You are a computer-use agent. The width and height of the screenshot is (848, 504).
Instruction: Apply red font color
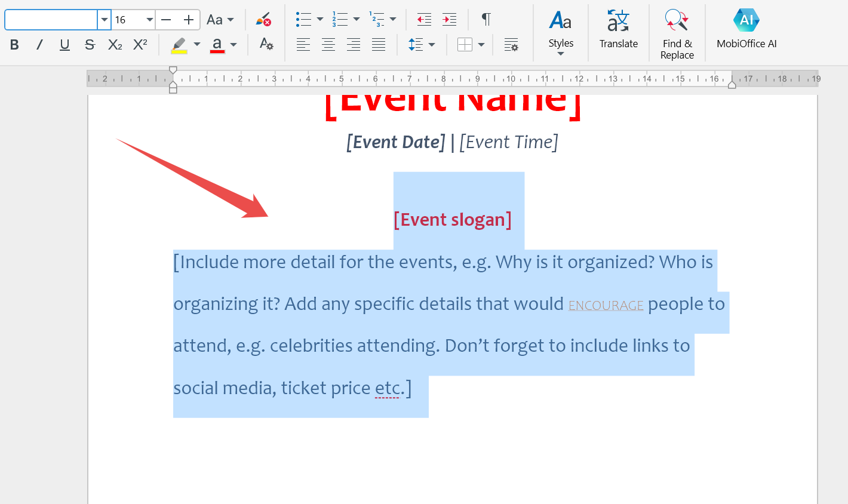click(x=217, y=45)
